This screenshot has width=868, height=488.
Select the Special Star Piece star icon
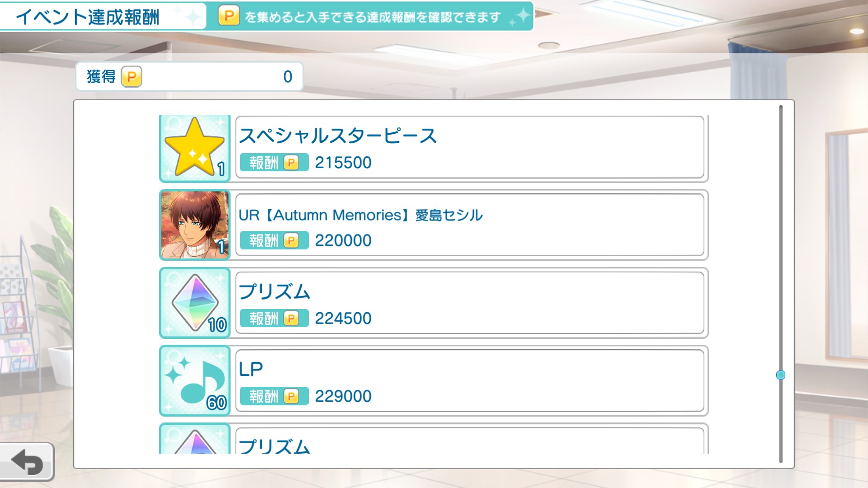point(195,148)
